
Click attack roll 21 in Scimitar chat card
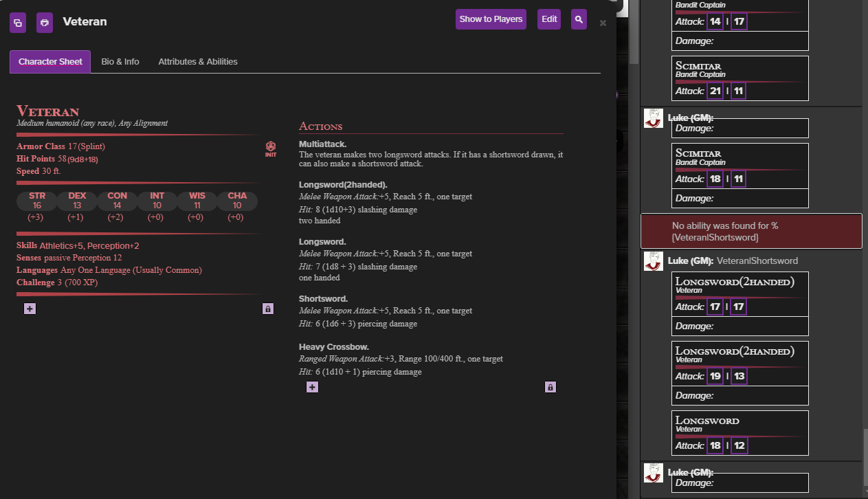pos(715,91)
